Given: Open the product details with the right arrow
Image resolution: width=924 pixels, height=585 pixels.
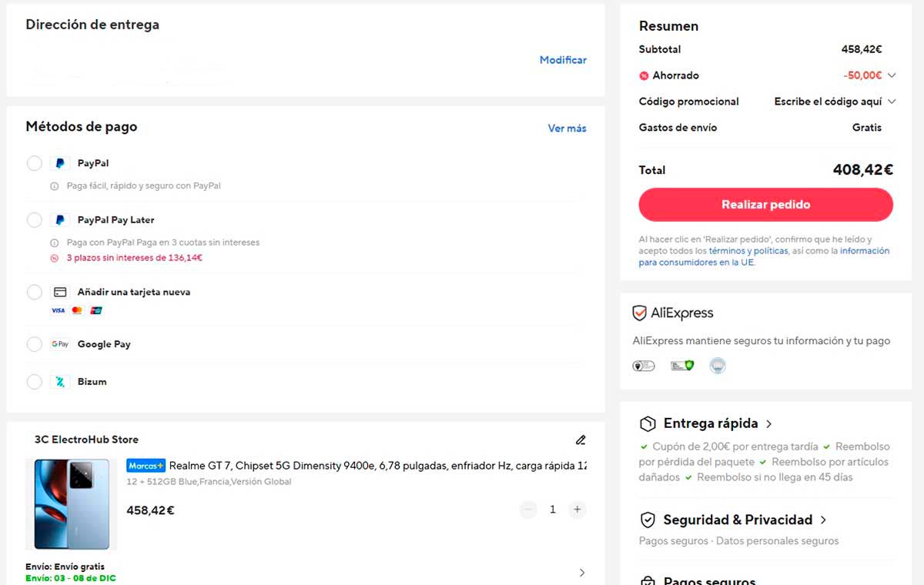Looking at the screenshot, I should point(582,573).
